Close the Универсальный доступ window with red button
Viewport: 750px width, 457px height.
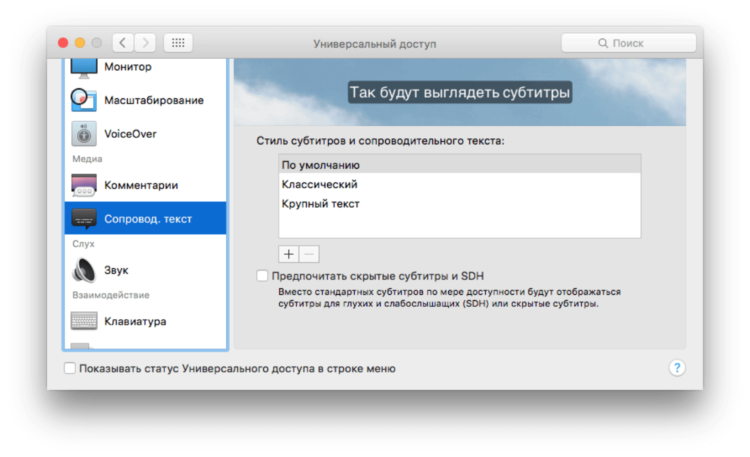pyautogui.click(x=63, y=43)
